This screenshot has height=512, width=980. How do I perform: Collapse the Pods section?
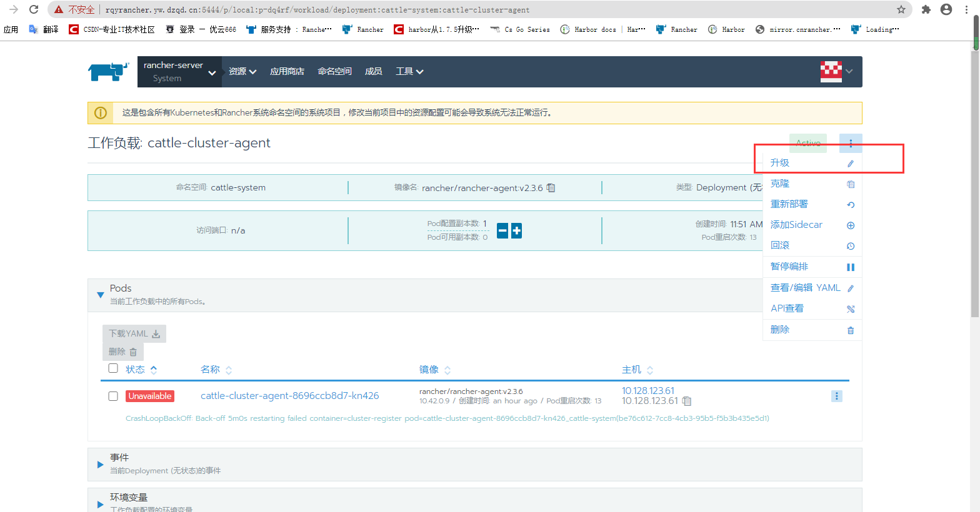[x=100, y=295]
